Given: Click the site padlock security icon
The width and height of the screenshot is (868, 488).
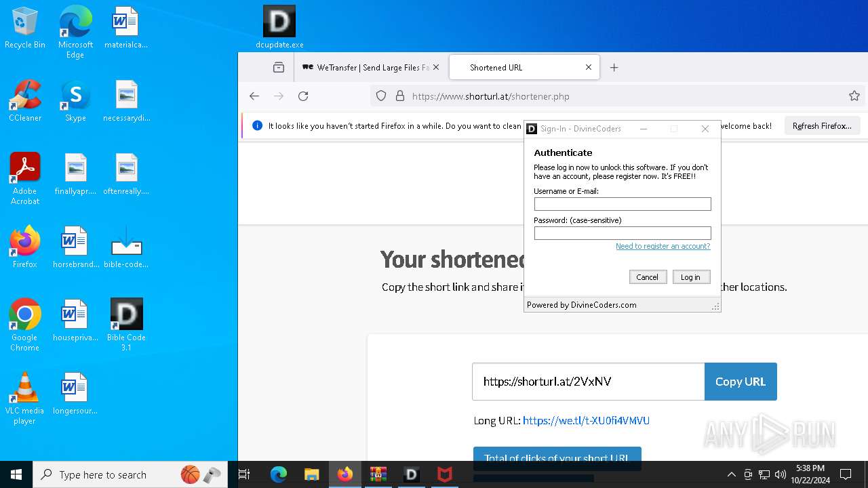Looking at the screenshot, I should pyautogui.click(x=400, y=96).
